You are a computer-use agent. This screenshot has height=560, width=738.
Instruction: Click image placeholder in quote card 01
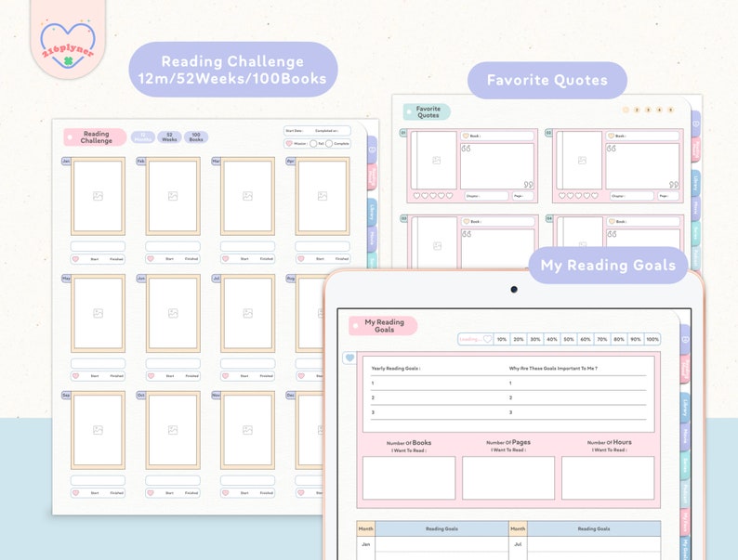(436, 161)
